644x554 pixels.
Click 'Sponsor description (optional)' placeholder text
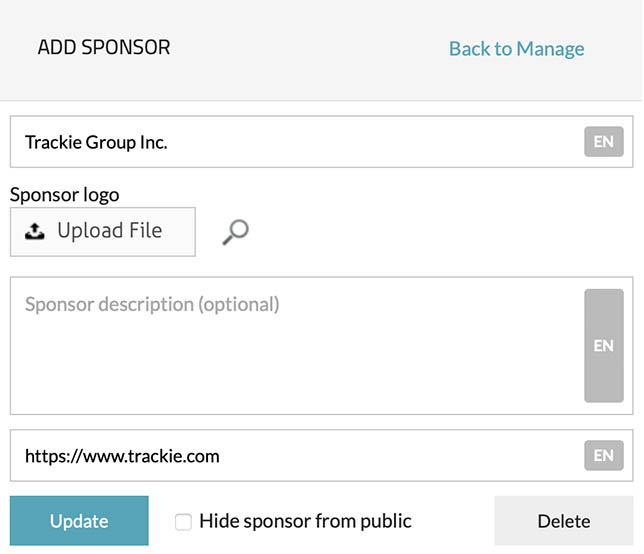152,304
